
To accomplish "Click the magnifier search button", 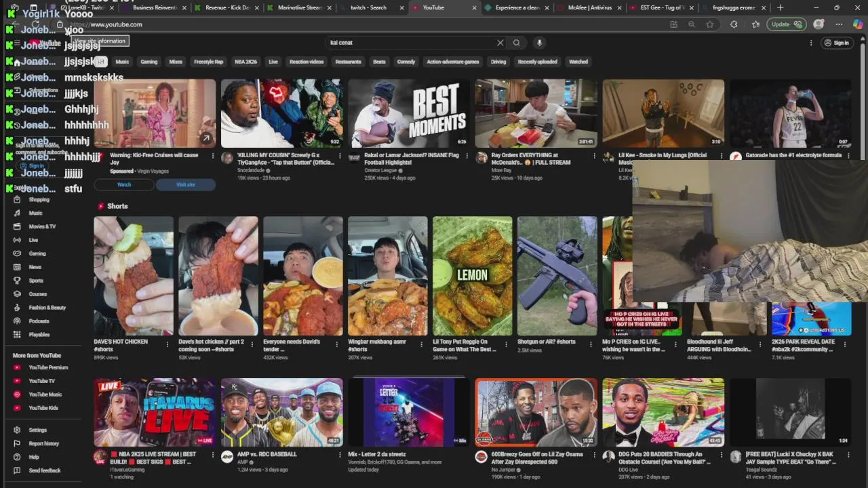I will click(x=517, y=43).
